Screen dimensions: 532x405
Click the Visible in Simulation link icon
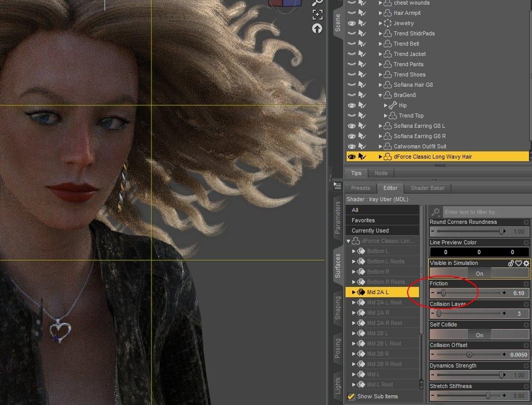pyautogui.click(x=510, y=263)
